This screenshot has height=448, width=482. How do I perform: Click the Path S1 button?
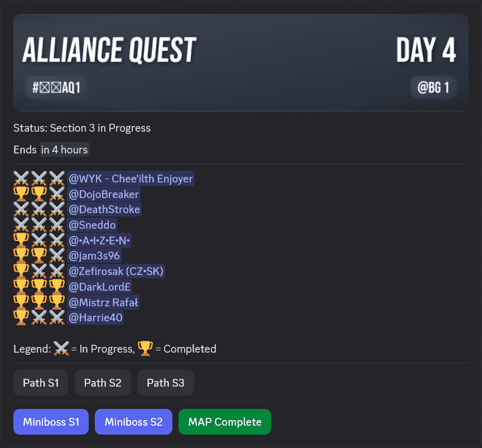coord(41,383)
